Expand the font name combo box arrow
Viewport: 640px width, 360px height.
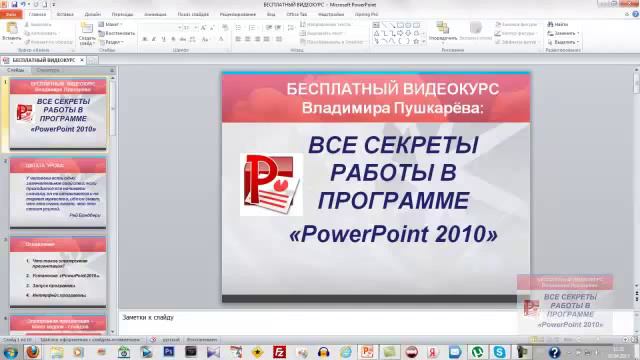(179, 27)
